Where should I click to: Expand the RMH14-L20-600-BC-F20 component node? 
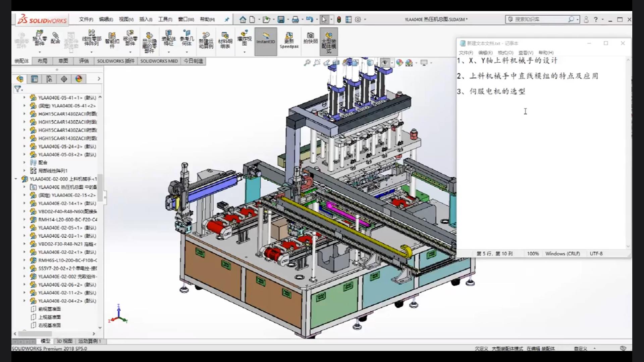24,220
